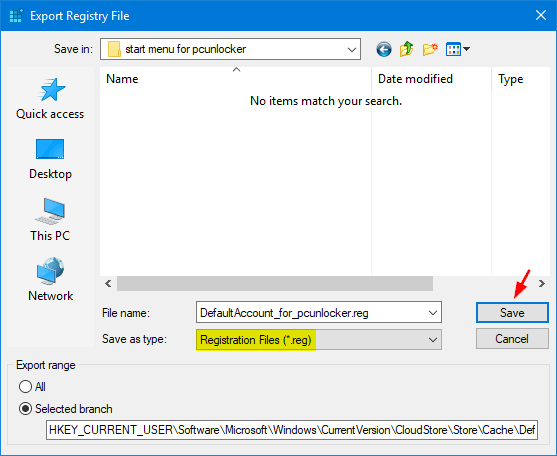Image resolution: width=557 pixels, height=456 pixels.
Task: Select the All export range option
Action: point(26,386)
